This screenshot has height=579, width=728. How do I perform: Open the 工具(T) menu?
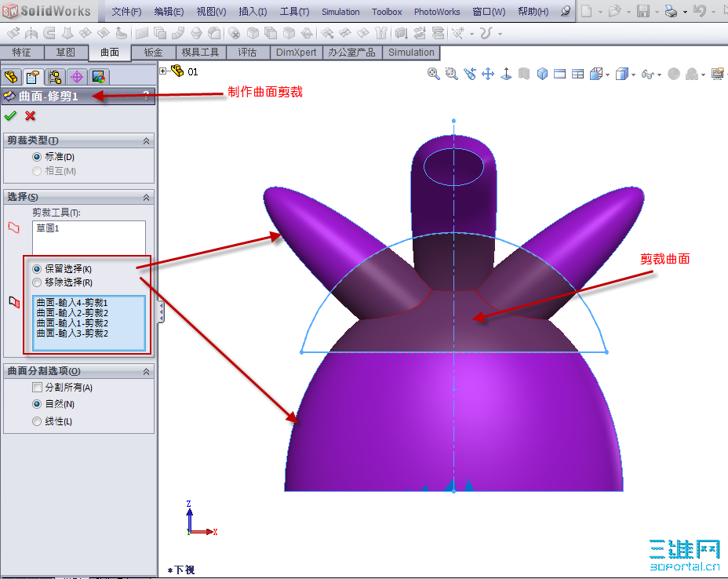[x=294, y=12]
